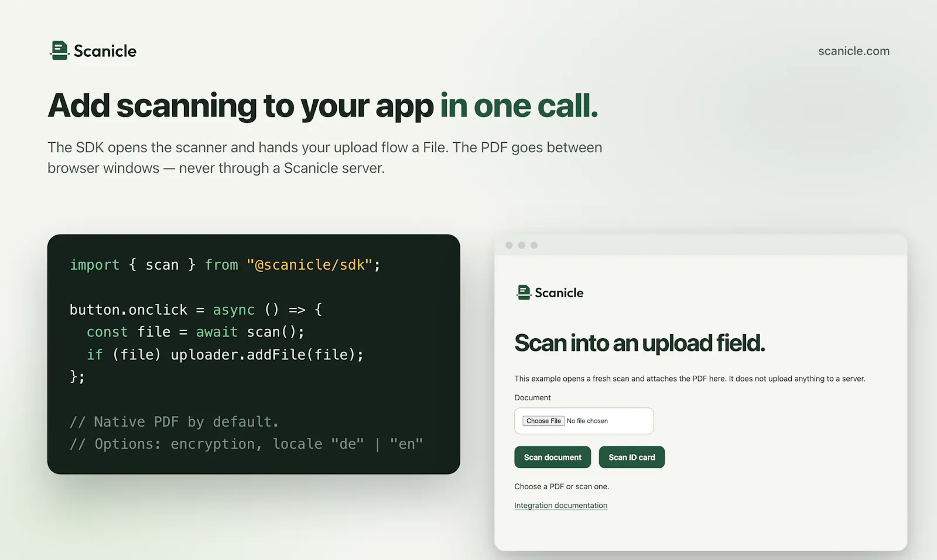Click the Scanicle wordmark in the page header
This screenshot has width=937, height=560.
pyautogui.click(x=105, y=51)
